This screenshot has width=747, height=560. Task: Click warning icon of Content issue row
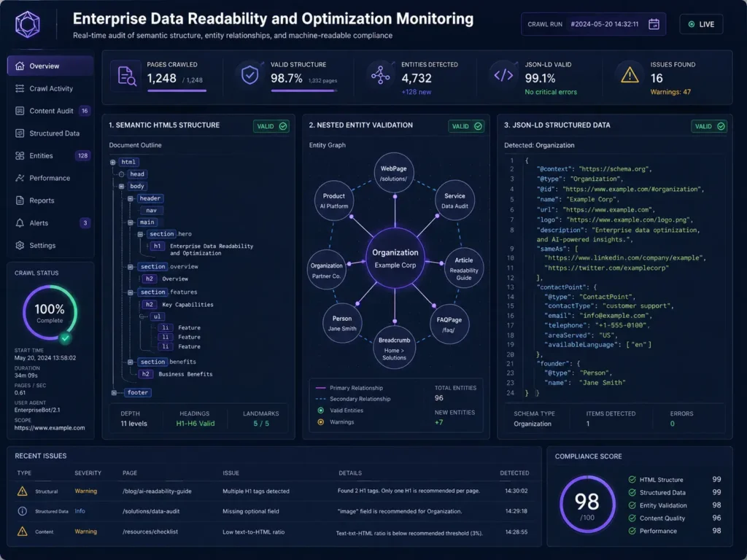pos(23,532)
